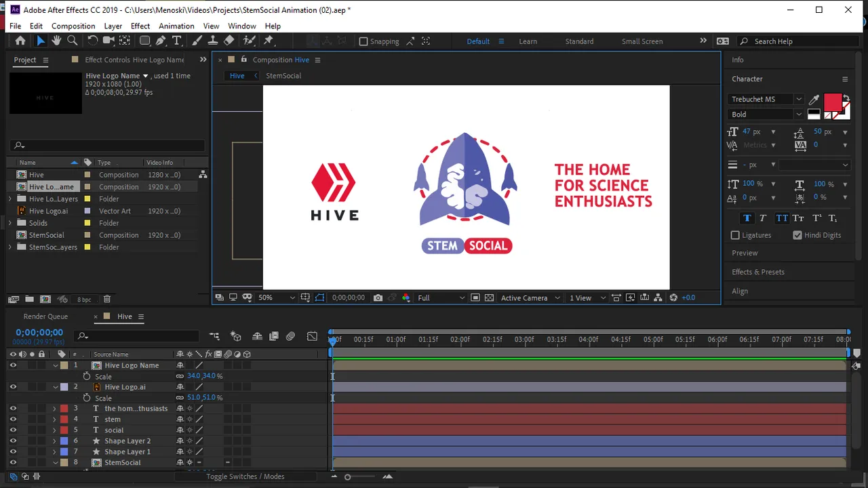Open the Active Camera view dropdown
This screenshot has width=868, height=488.
[531, 298]
